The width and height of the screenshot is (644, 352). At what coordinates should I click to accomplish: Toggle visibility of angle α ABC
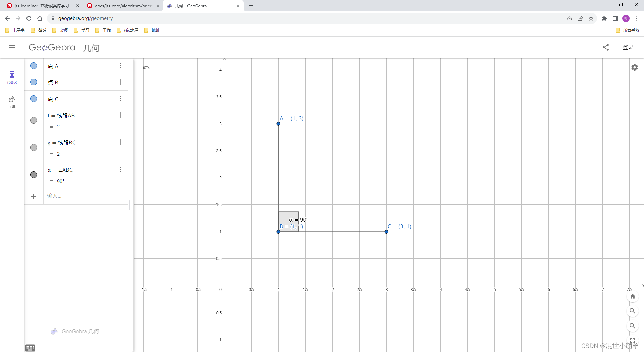point(34,175)
